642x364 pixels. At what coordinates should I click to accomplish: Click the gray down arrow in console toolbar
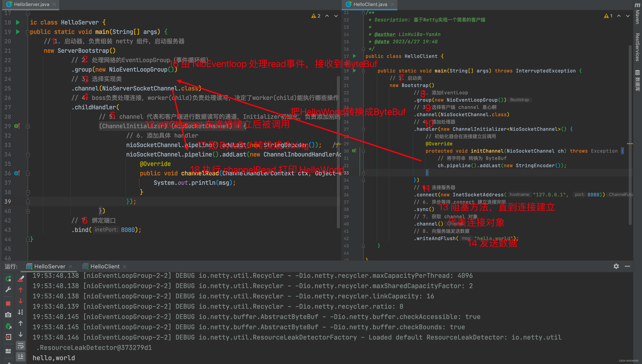tap(21, 334)
